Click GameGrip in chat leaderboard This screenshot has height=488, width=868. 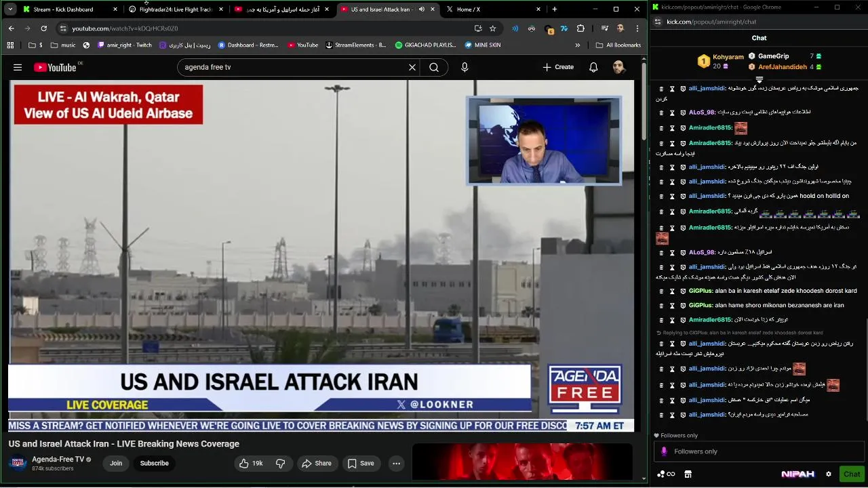tap(773, 56)
